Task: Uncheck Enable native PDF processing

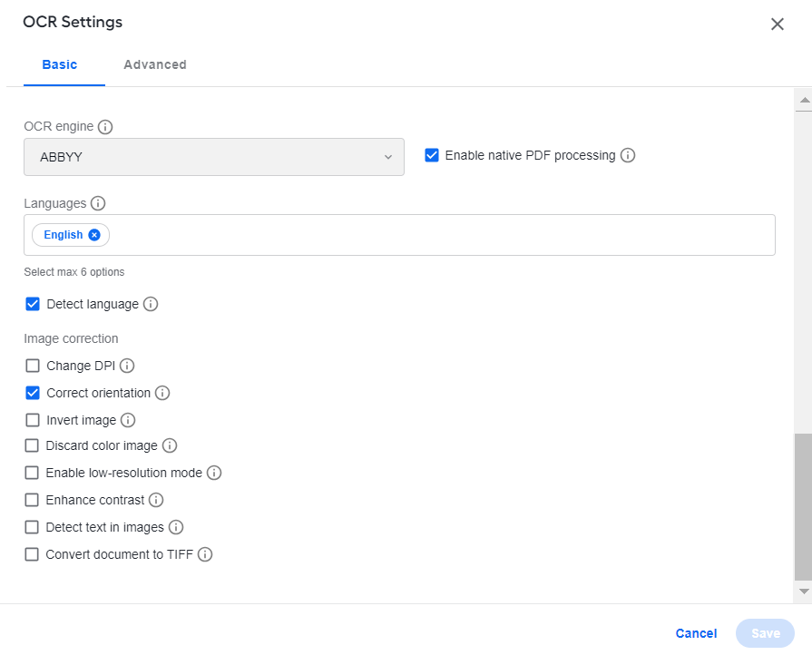Action: 432,155
